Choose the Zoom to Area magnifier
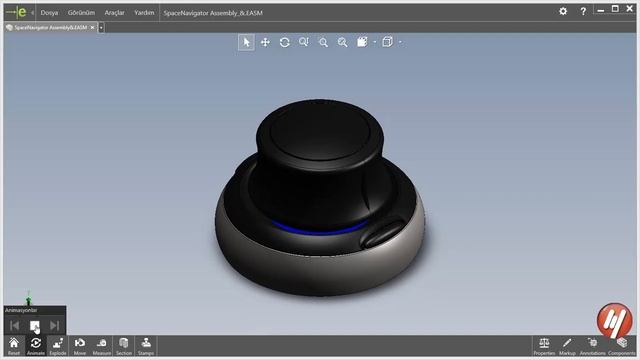Screen dimensions: 640x360 coord(323,42)
